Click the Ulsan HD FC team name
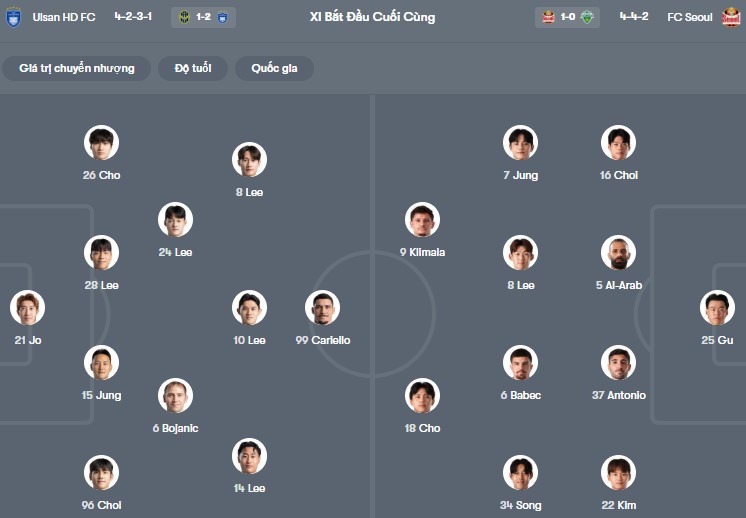Viewport: 746px width, 518px height. point(66,17)
